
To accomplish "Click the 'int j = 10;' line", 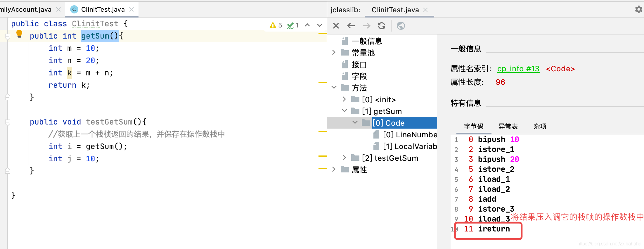I will (x=74, y=159).
